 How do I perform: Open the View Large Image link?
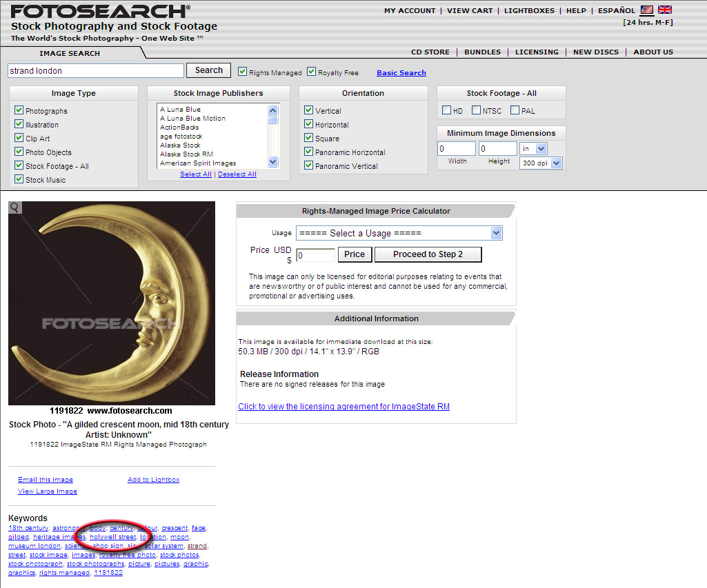click(48, 491)
